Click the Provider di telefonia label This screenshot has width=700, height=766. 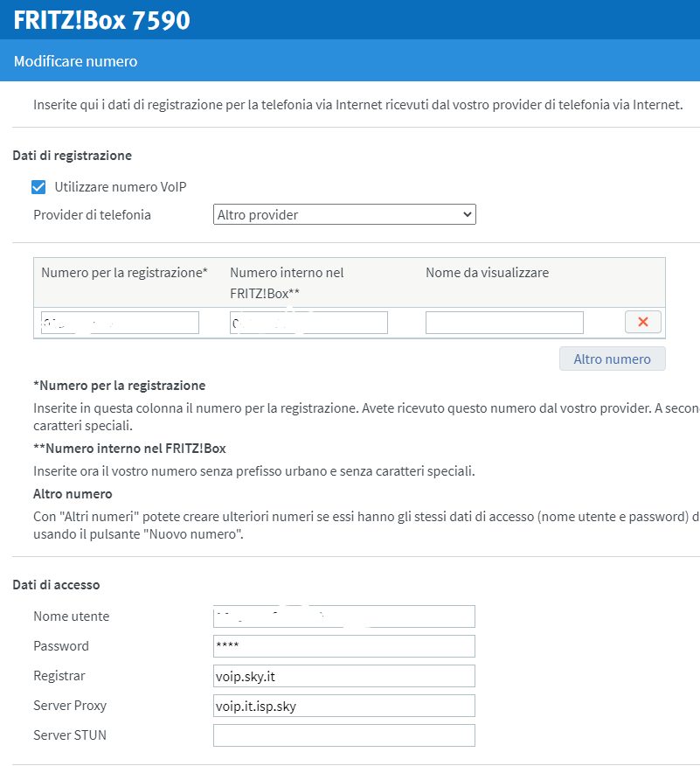click(92, 215)
